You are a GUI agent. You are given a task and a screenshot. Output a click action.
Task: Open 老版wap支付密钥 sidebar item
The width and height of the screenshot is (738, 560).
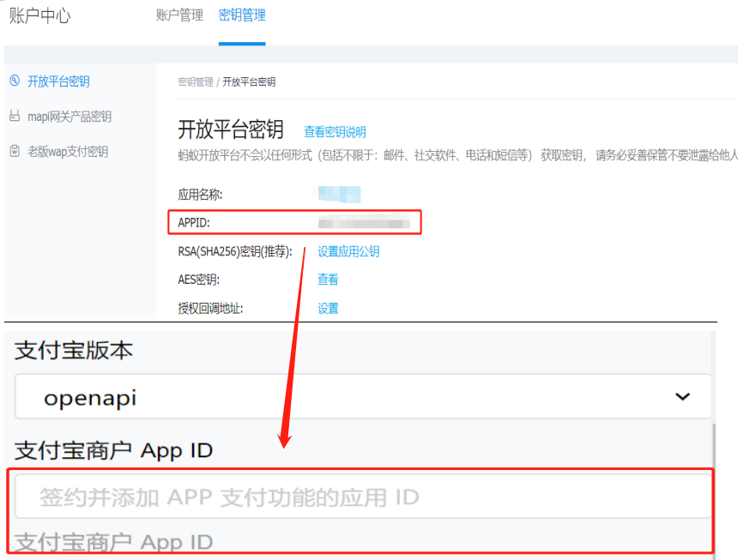pyautogui.click(x=68, y=152)
